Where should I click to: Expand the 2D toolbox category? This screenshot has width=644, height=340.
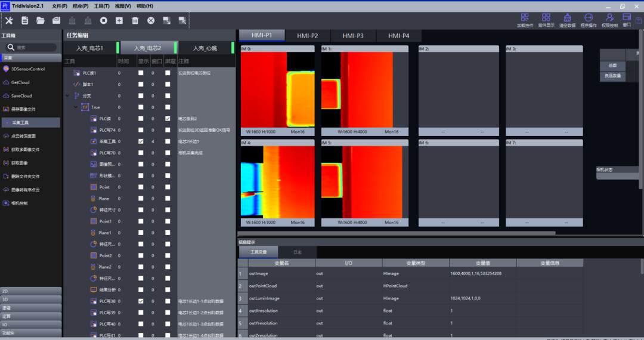[x=31, y=291]
